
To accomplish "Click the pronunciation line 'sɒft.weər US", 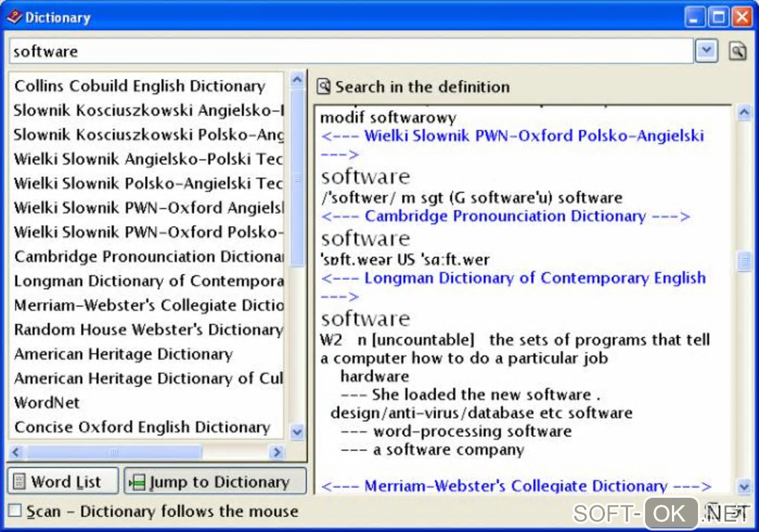I will coord(405,260).
